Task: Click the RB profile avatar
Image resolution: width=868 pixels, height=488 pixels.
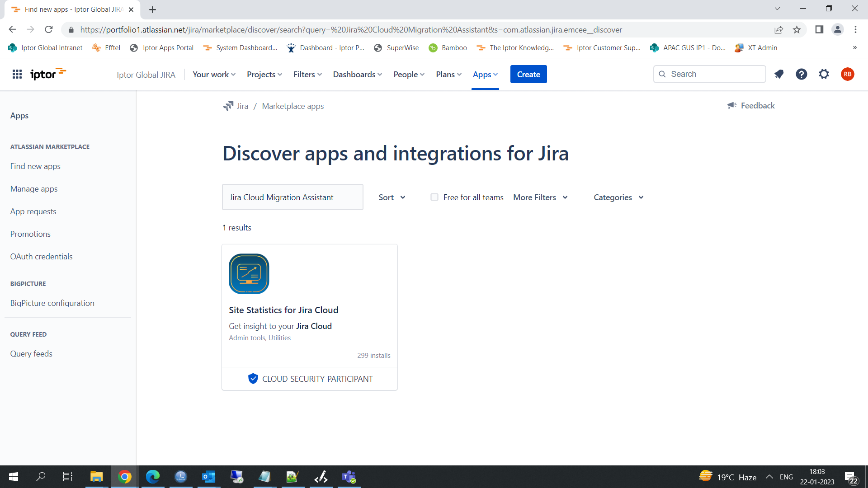Action: 848,74
